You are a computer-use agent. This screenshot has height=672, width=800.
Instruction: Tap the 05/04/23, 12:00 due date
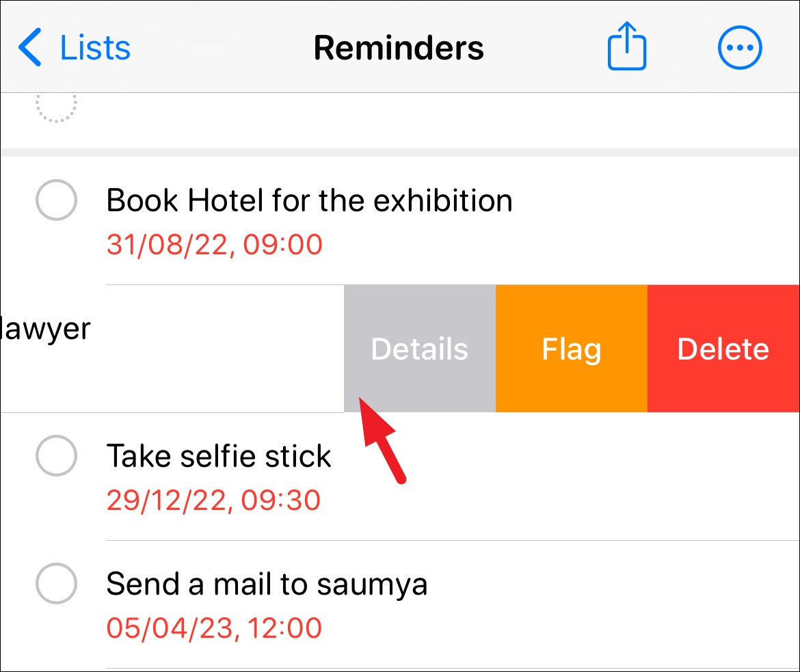click(214, 628)
